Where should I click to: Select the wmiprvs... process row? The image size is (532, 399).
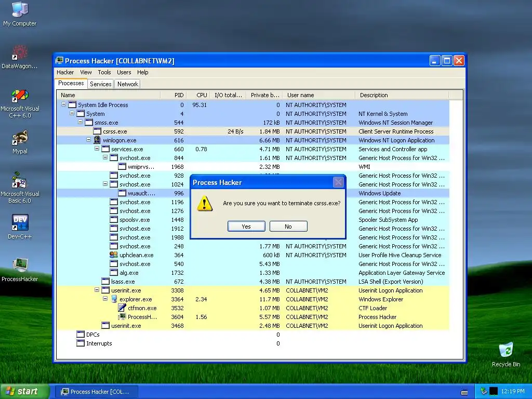[x=253, y=167]
